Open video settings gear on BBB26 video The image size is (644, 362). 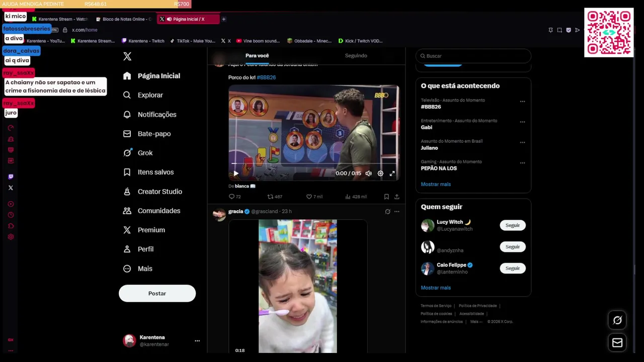click(x=380, y=173)
